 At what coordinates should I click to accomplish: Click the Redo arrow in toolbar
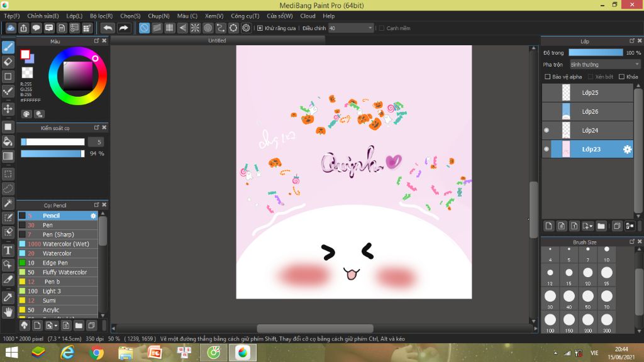pos(123,28)
